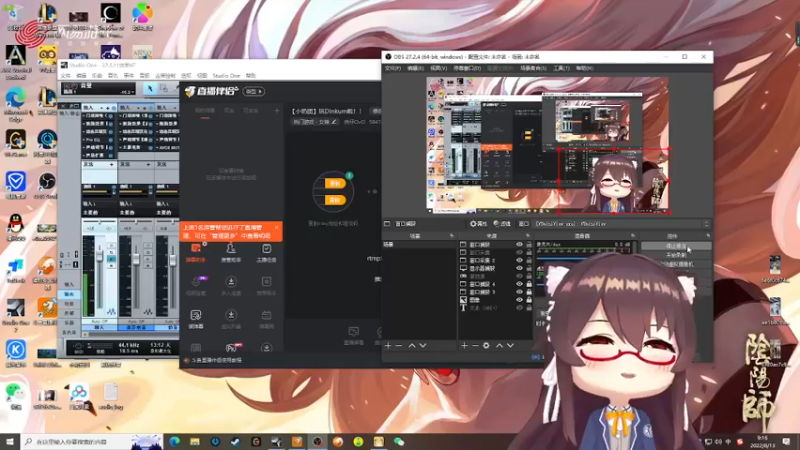Select the range tool in Studio One toolbar
The height and width of the screenshot is (450, 800).
163,89
